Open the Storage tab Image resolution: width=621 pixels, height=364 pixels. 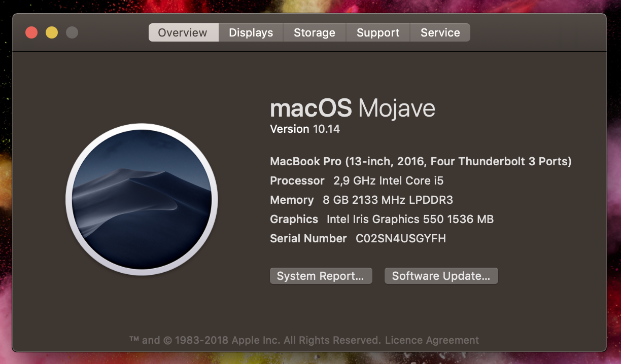tap(315, 32)
